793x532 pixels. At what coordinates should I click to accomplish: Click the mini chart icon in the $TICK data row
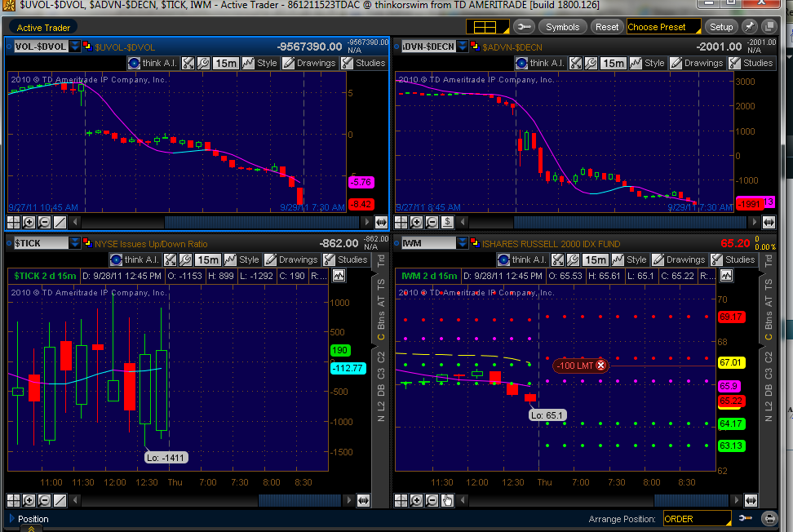coord(339,276)
